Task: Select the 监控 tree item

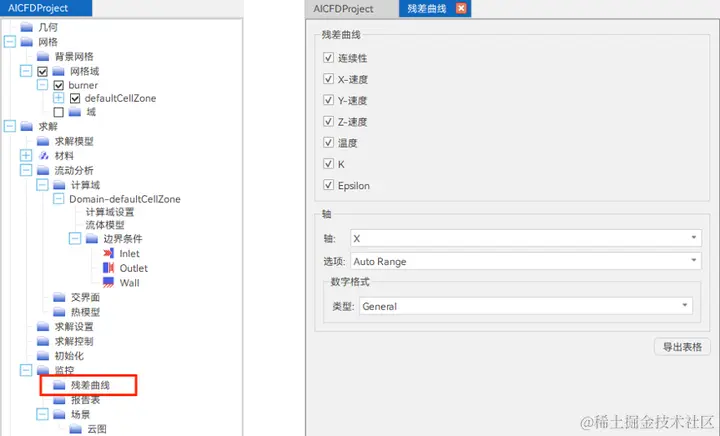Action: pos(64,370)
